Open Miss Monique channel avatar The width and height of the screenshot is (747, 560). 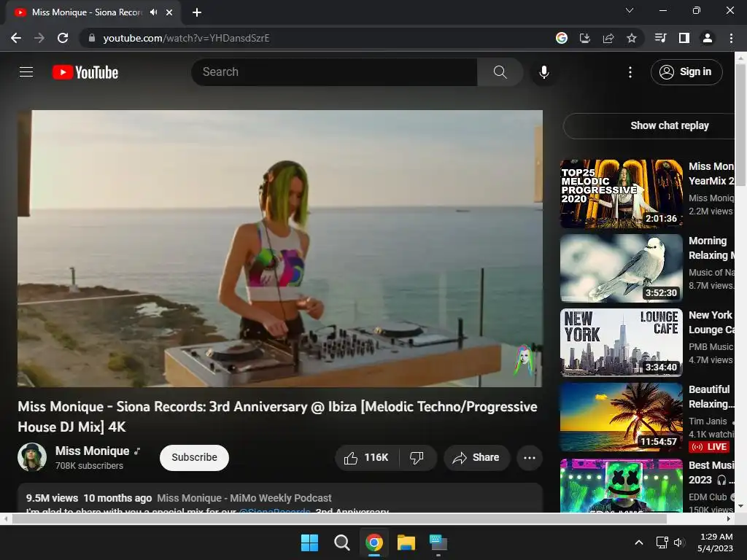coord(32,457)
